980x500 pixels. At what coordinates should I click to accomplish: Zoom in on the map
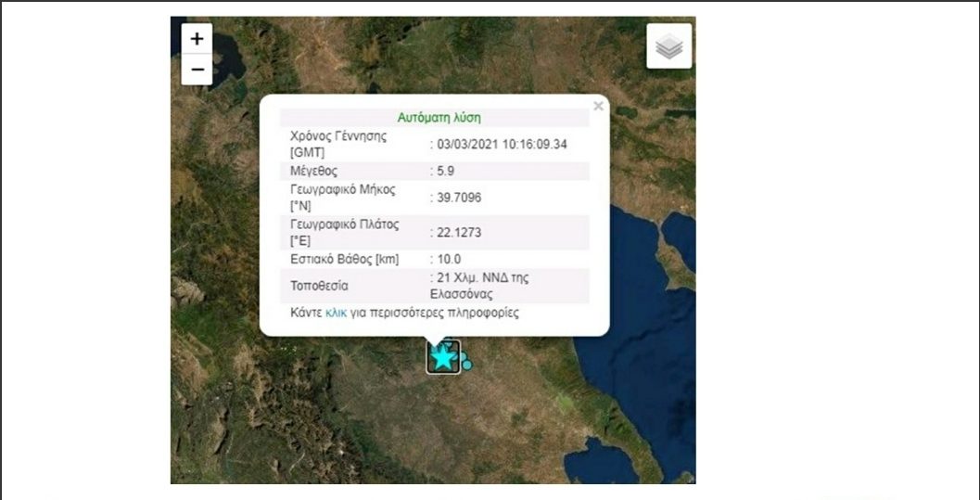(197, 40)
